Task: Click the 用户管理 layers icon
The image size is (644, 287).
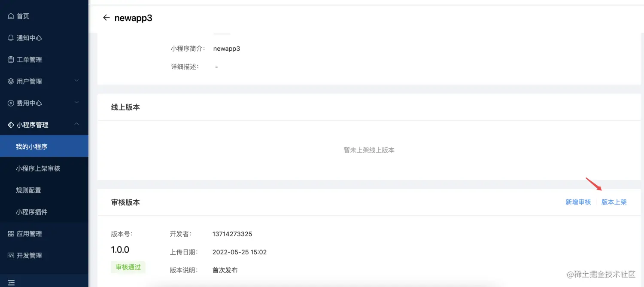Action: pyautogui.click(x=11, y=81)
